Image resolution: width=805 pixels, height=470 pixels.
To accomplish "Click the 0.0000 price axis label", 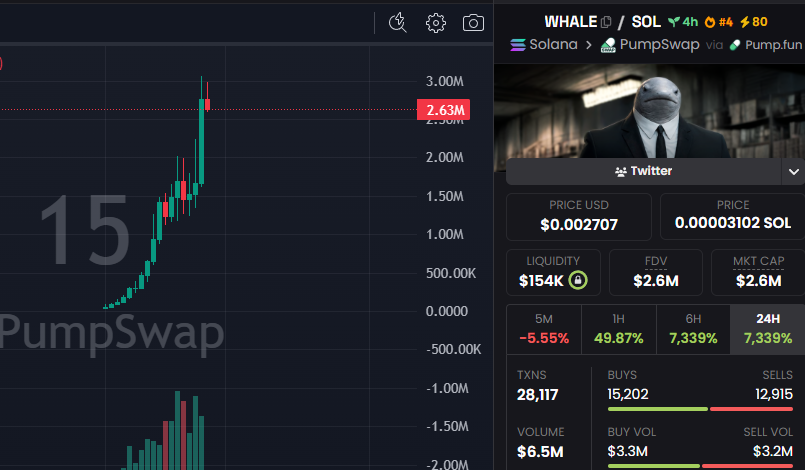I will coord(447,311).
